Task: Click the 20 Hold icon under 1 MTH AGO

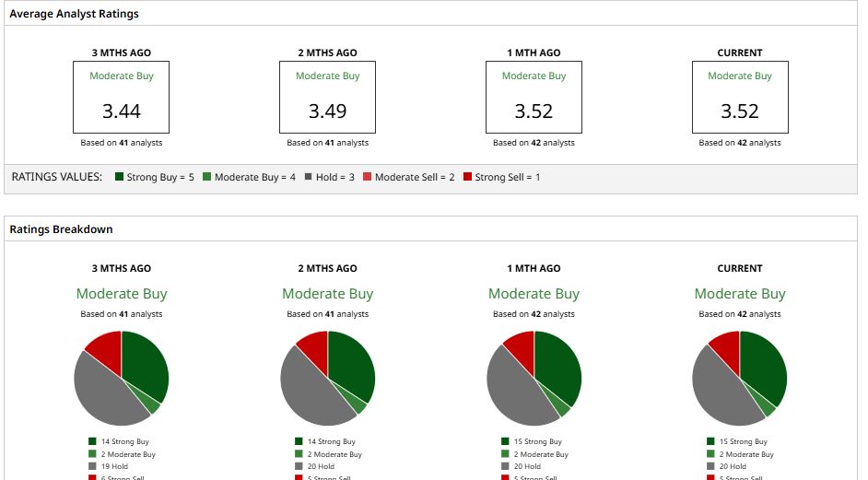Action: coord(505,466)
